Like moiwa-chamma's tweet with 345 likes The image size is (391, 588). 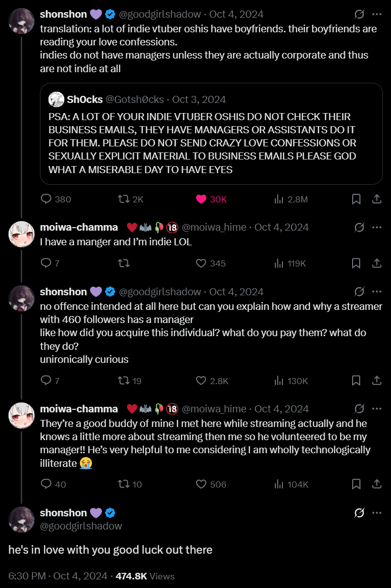click(x=201, y=263)
